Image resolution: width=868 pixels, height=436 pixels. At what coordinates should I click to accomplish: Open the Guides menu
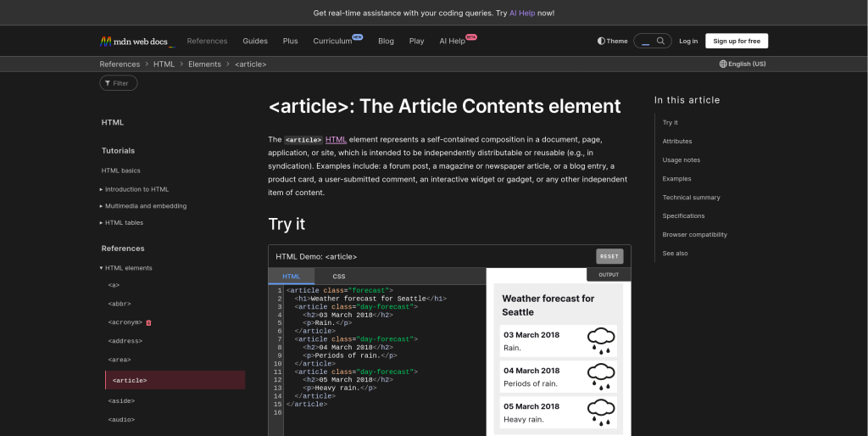click(x=255, y=41)
